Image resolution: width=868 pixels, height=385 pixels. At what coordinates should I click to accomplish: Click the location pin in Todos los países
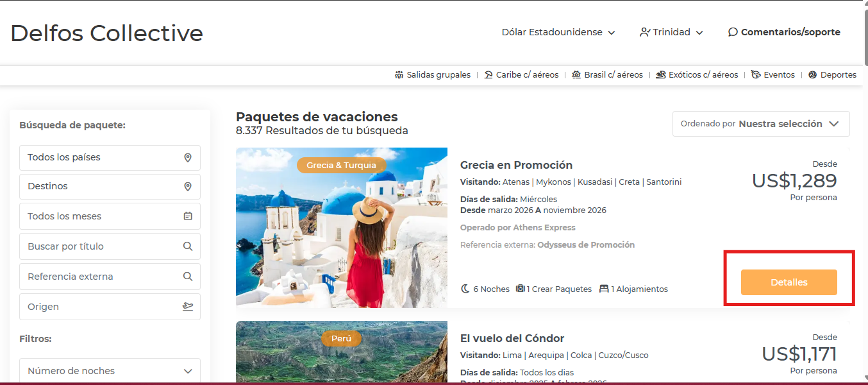click(188, 157)
